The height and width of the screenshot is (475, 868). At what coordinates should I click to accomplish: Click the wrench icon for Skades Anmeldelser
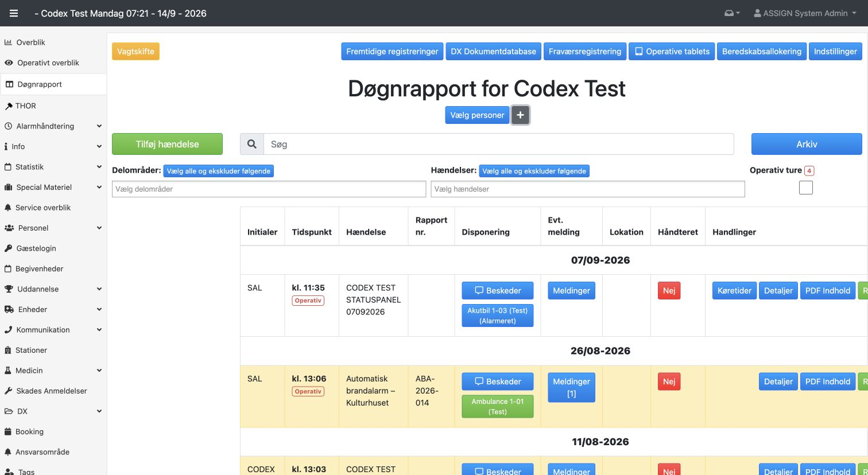click(x=9, y=391)
